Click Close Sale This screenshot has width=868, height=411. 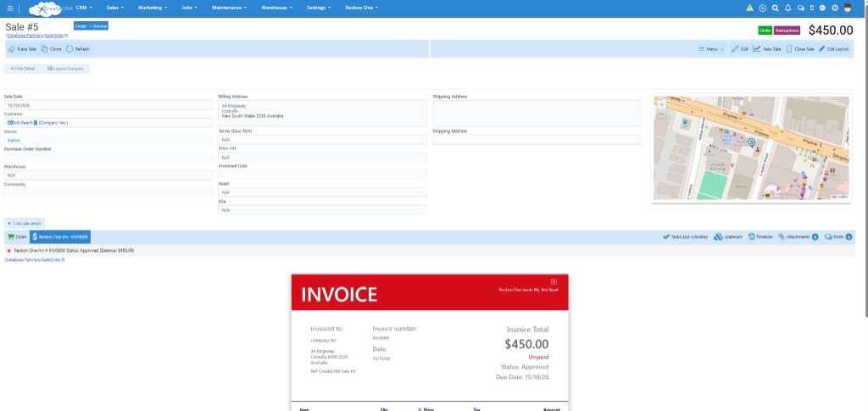click(x=800, y=48)
